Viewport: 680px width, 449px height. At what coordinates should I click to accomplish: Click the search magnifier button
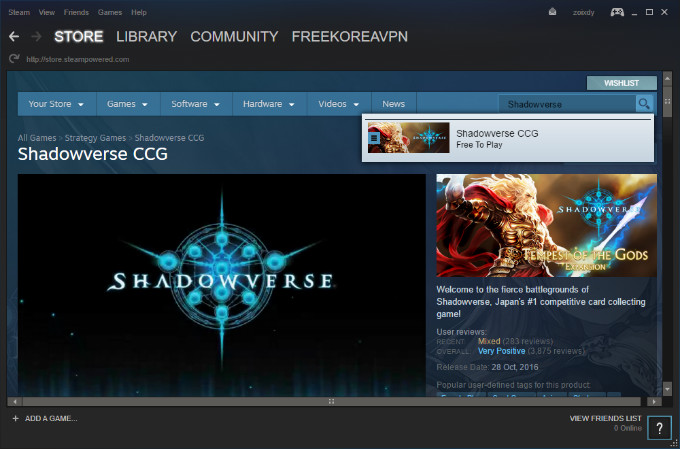644,104
